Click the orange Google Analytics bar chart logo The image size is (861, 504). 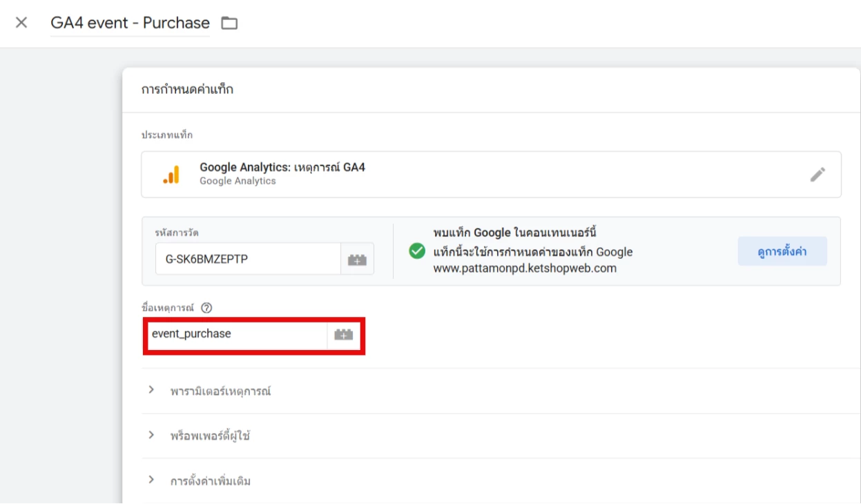point(171,175)
